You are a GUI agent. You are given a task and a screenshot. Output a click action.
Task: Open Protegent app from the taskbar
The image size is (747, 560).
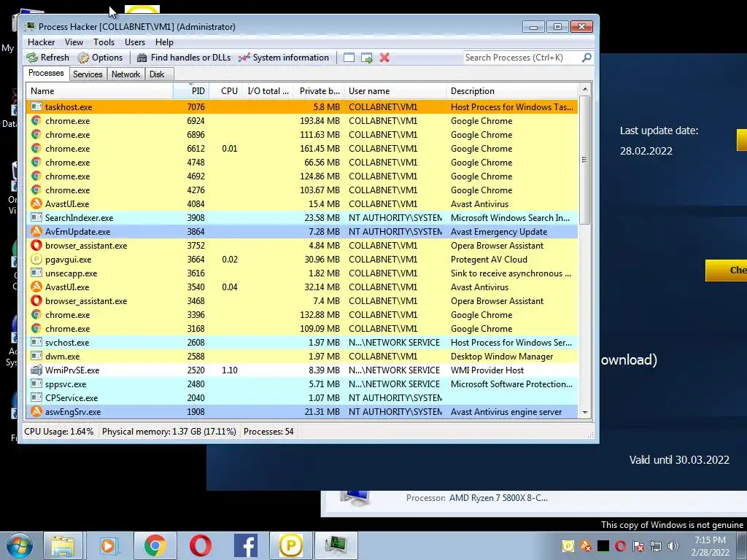291,545
